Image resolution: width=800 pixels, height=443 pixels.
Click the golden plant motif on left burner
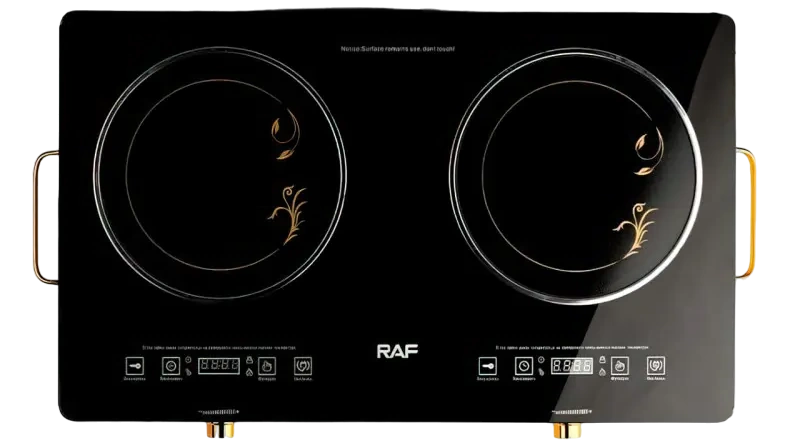[x=288, y=214]
